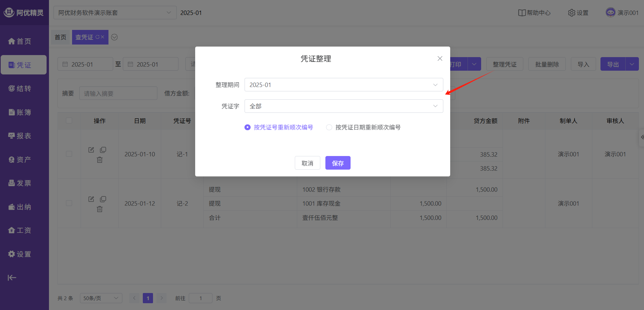Viewport: 644px width, 310px height.
Task: Click the 前往 page number input
Action: [x=201, y=298]
